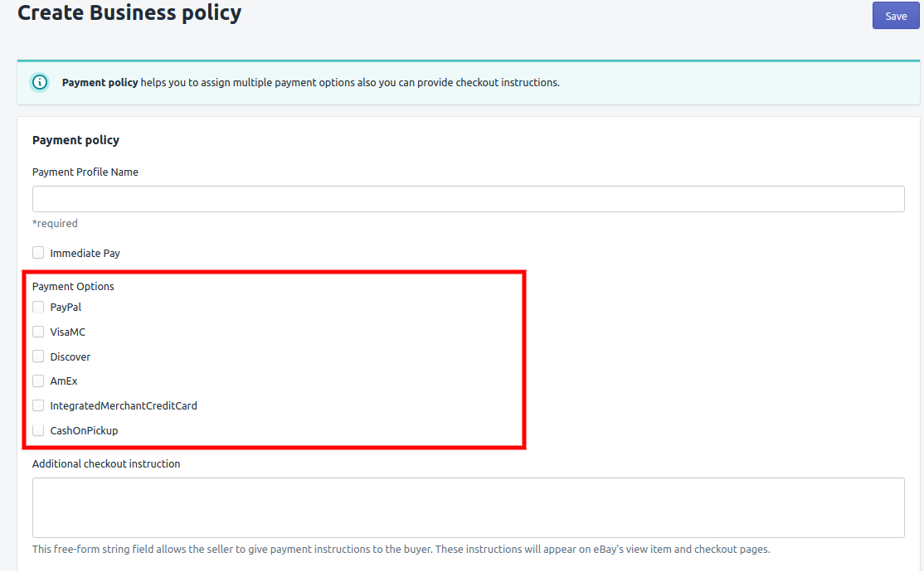Click the free-form string field help text
This screenshot has width=924, height=572.
pos(401,550)
